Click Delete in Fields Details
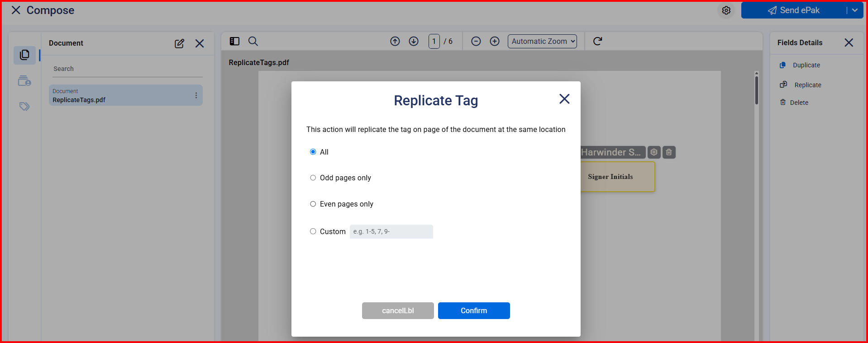Viewport: 868px width, 343px height. 798,103
